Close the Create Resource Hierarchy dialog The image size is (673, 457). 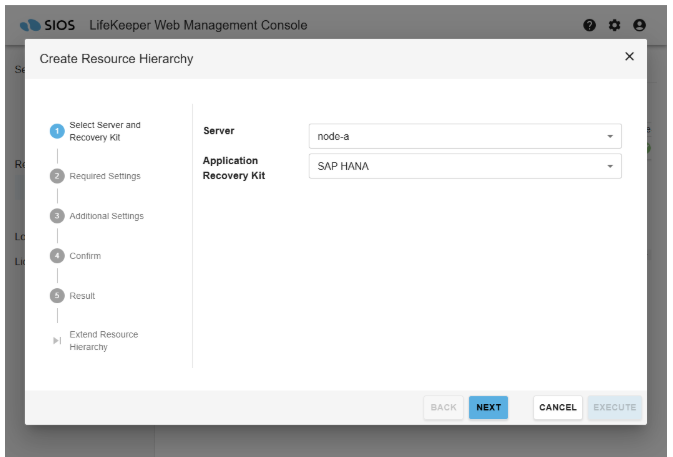click(629, 57)
